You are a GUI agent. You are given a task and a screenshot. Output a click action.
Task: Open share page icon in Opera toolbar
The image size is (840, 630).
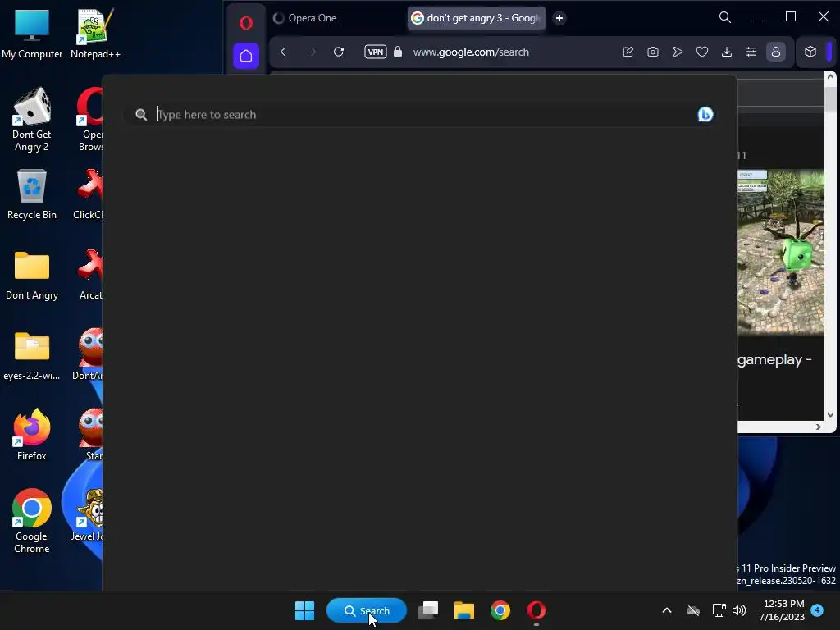pos(628,52)
